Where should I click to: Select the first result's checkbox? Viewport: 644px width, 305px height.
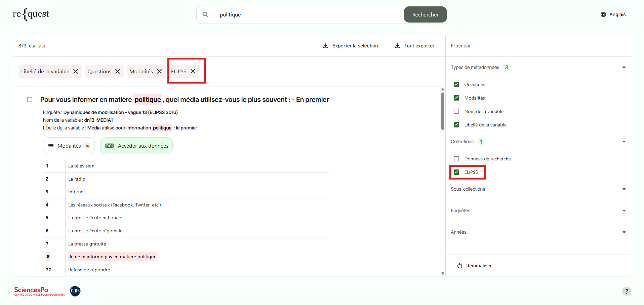point(30,100)
